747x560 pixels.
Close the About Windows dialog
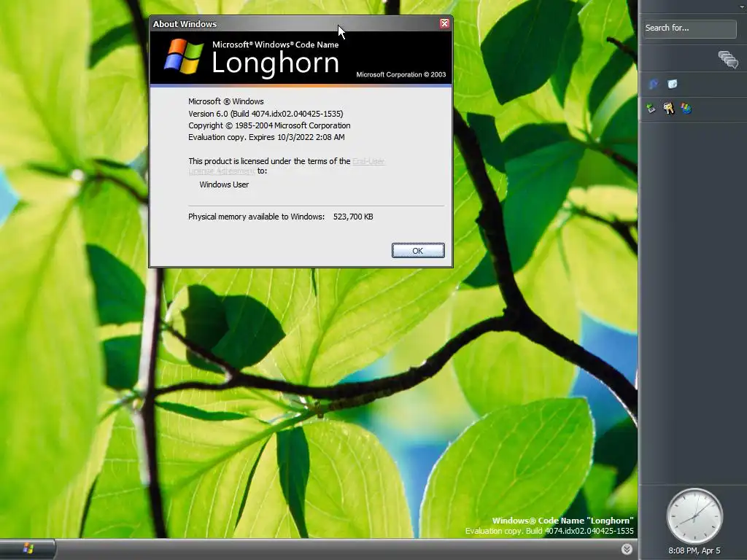coord(444,23)
